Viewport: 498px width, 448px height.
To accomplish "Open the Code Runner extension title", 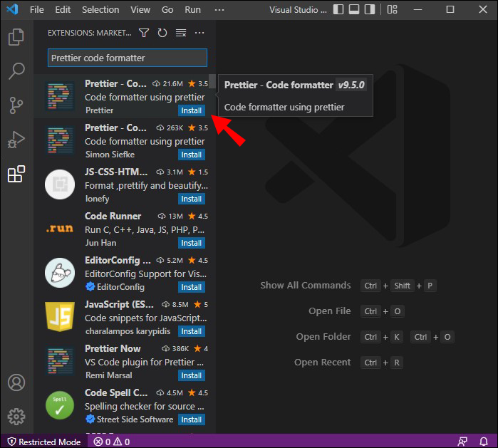I will (113, 217).
